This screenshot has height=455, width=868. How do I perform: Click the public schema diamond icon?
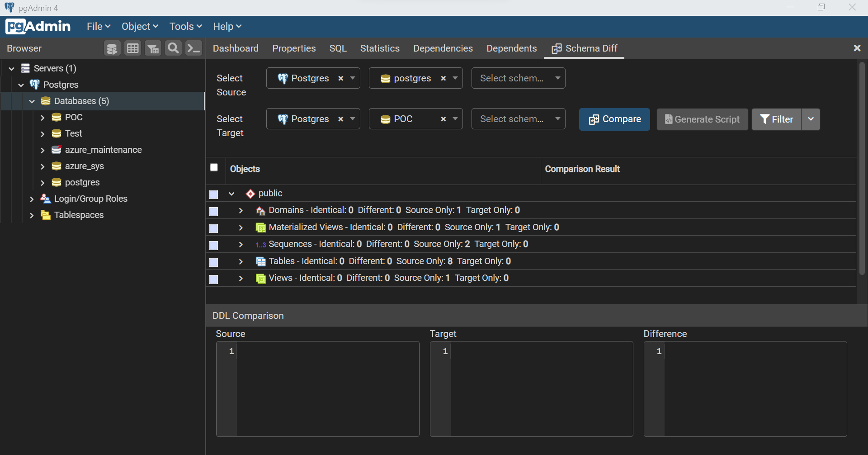250,194
